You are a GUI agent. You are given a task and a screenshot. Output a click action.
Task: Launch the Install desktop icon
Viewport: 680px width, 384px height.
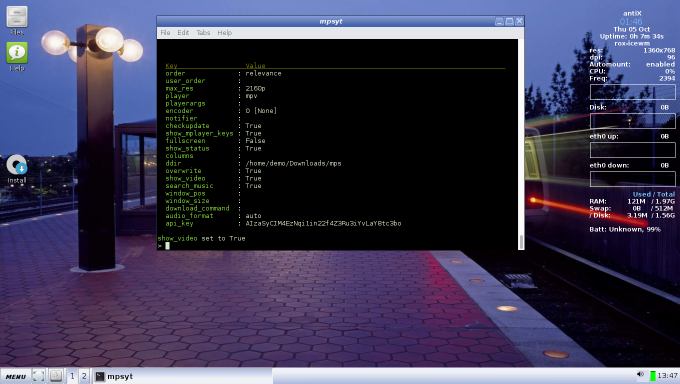[16, 169]
